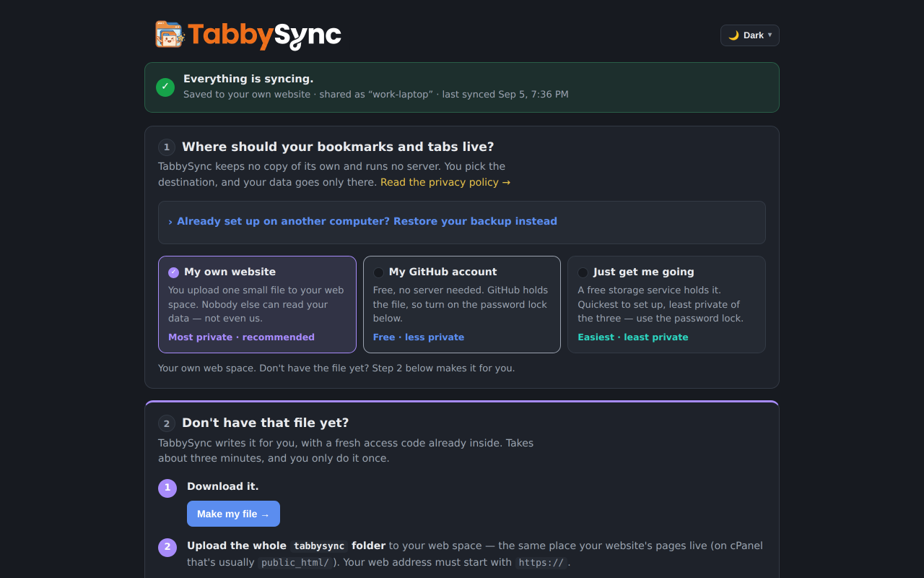Click the TabbySync wordmark text

click(264, 35)
